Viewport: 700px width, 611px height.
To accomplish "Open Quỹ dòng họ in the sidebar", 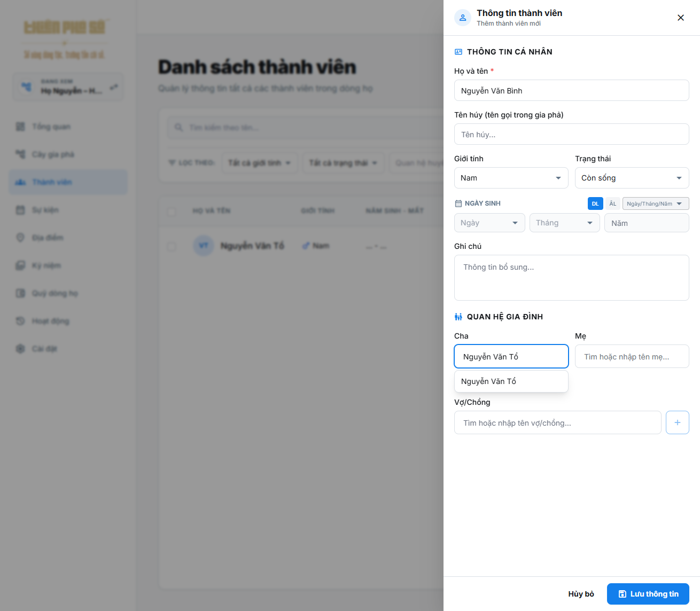I will 68,293.
